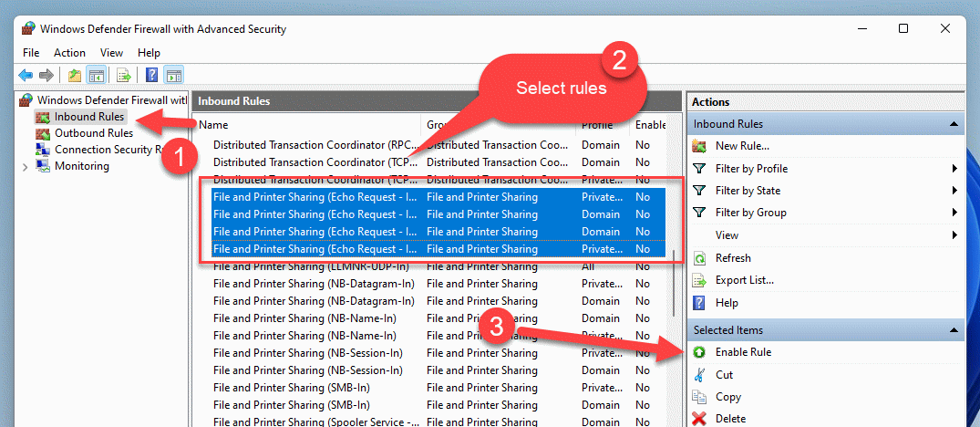Open the View menu in menu bar
980x427 pixels.
pyautogui.click(x=111, y=53)
